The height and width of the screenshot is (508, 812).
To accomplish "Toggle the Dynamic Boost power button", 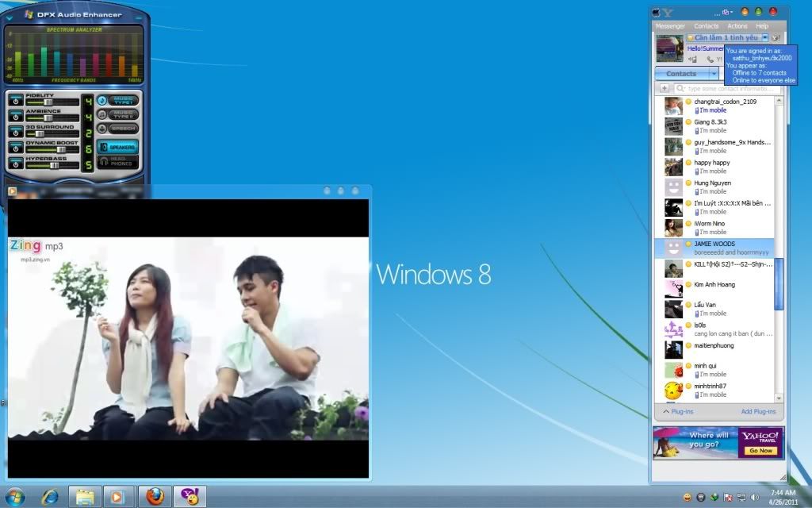I will 16,147.
